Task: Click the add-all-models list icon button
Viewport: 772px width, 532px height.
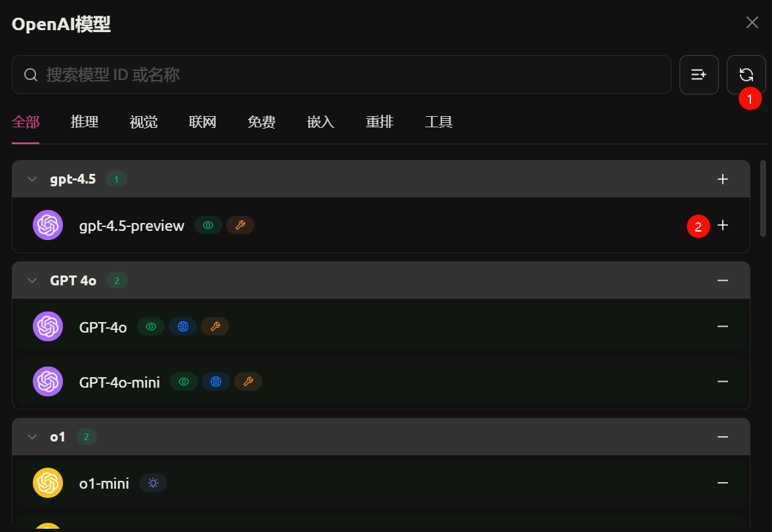Action: [x=699, y=75]
